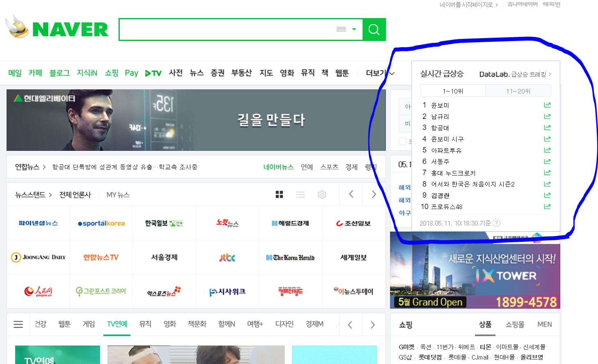
Task: Go to next newsstand page arrow
Action: tap(374, 194)
